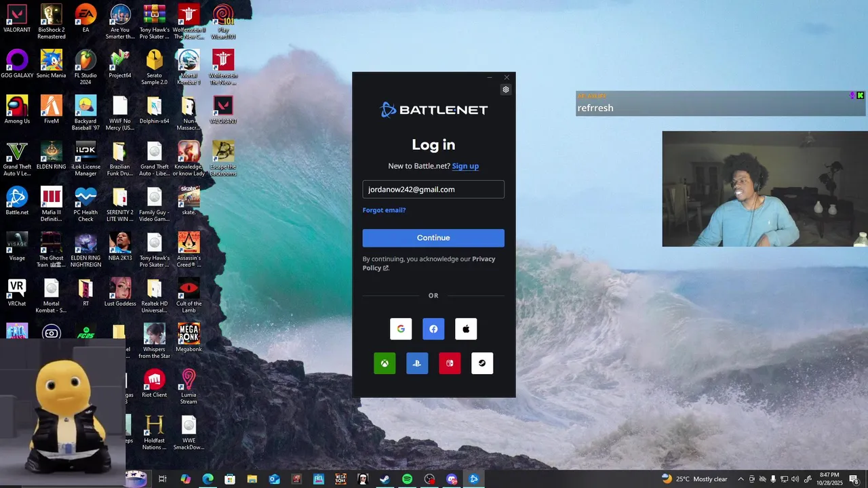Select the Visage desktop icon

click(17, 247)
